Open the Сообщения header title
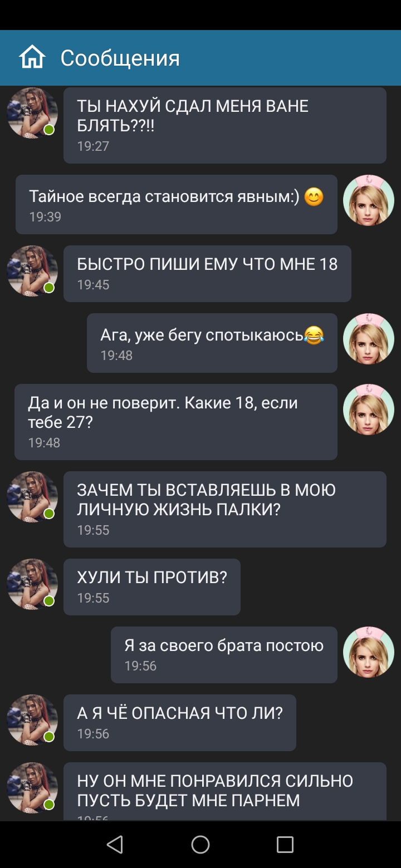Screen dimensions: 401x868 pyautogui.click(x=120, y=58)
